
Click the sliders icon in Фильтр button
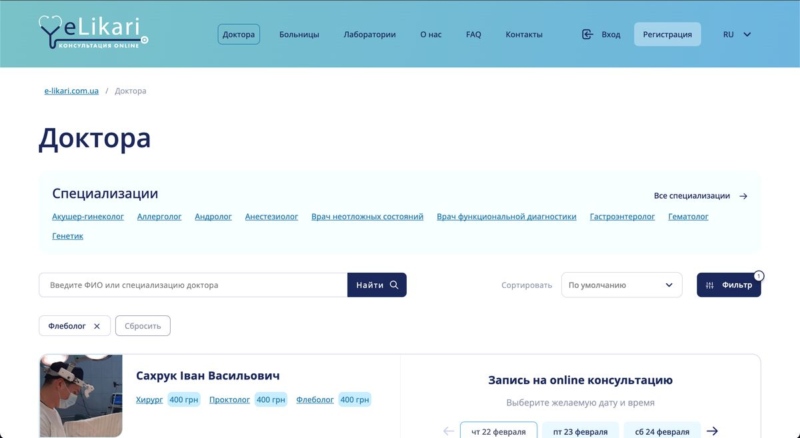pos(710,285)
